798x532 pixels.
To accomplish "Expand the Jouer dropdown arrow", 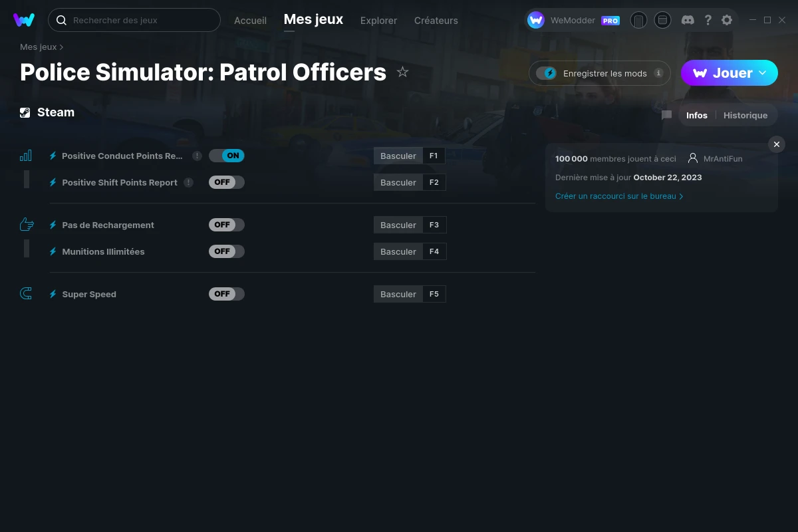I will tap(763, 72).
